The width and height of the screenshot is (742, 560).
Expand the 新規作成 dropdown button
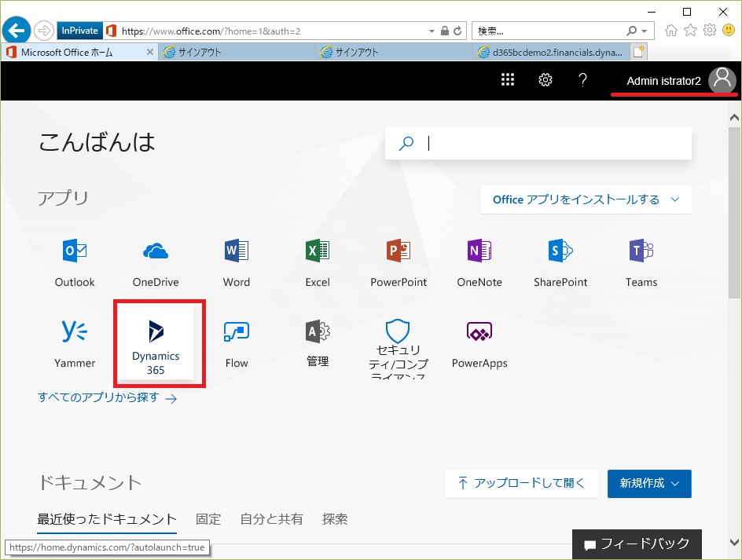point(649,483)
